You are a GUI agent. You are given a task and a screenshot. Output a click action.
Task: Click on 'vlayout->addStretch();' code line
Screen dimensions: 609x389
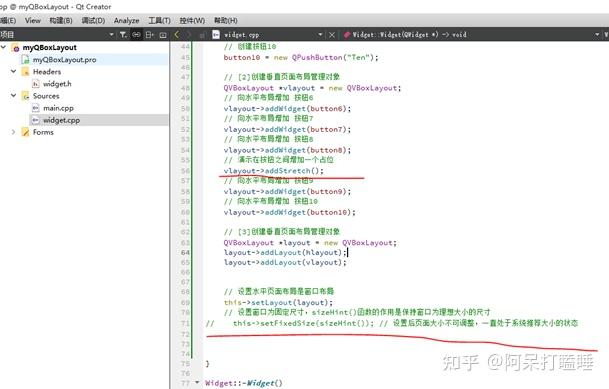click(x=273, y=171)
